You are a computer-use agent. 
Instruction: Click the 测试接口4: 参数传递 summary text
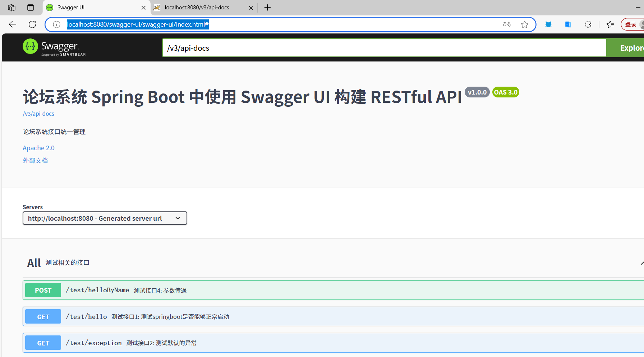click(160, 290)
